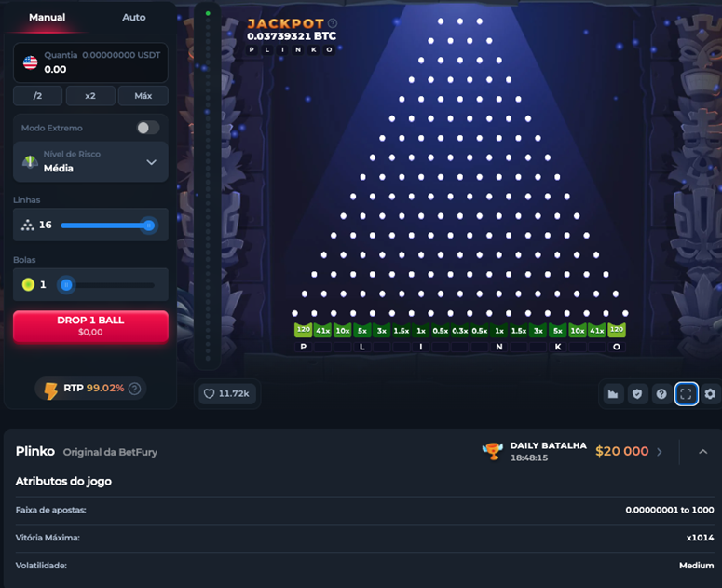The width and height of the screenshot is (722, 588).
Task: Enable Modo Extremo switch
Action: [148, 128]
